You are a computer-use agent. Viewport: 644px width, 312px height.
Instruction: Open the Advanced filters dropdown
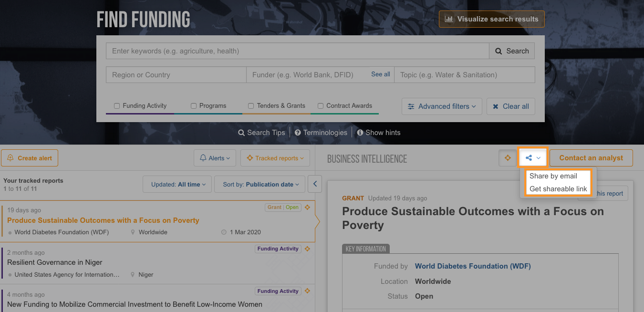(442, 106)
